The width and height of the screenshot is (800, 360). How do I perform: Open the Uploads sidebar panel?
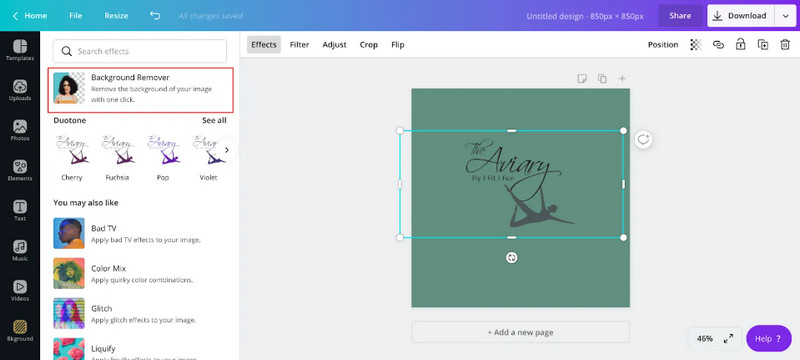20,90
